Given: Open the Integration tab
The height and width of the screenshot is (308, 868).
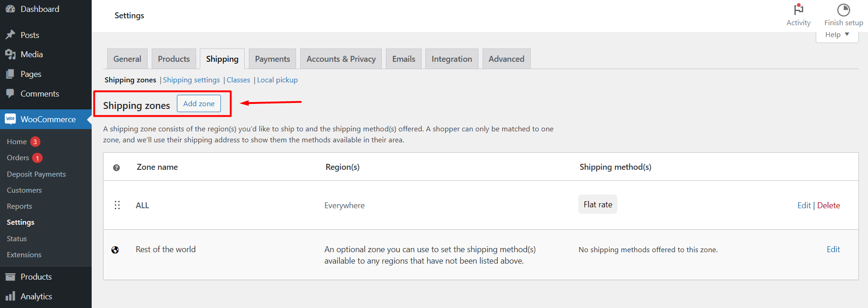Looking at the screenshot, I should tap(452, 59).
